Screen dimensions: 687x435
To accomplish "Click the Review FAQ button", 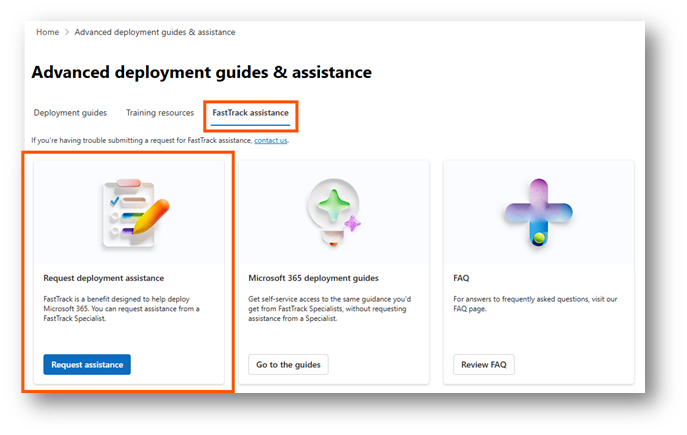I will tap(484, 364).
